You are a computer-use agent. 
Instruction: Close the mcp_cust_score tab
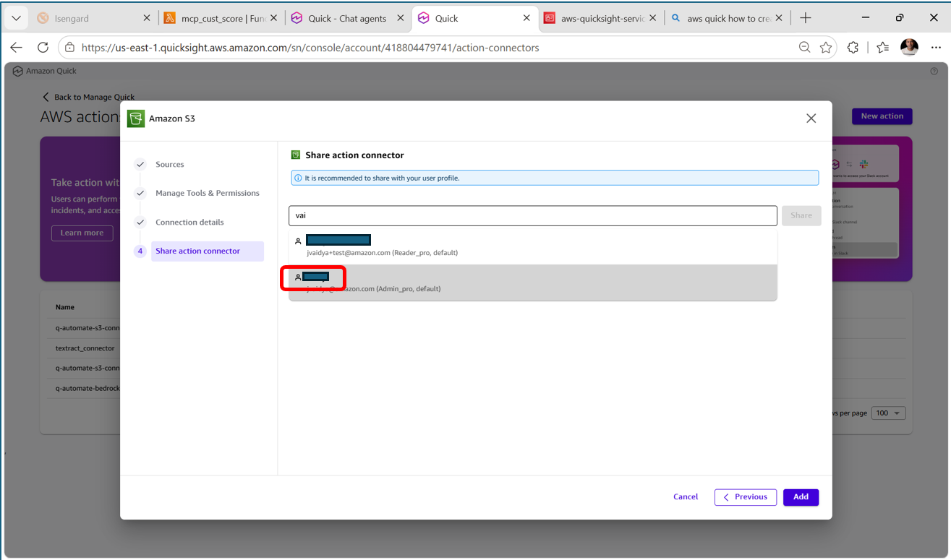coord(275,18)
